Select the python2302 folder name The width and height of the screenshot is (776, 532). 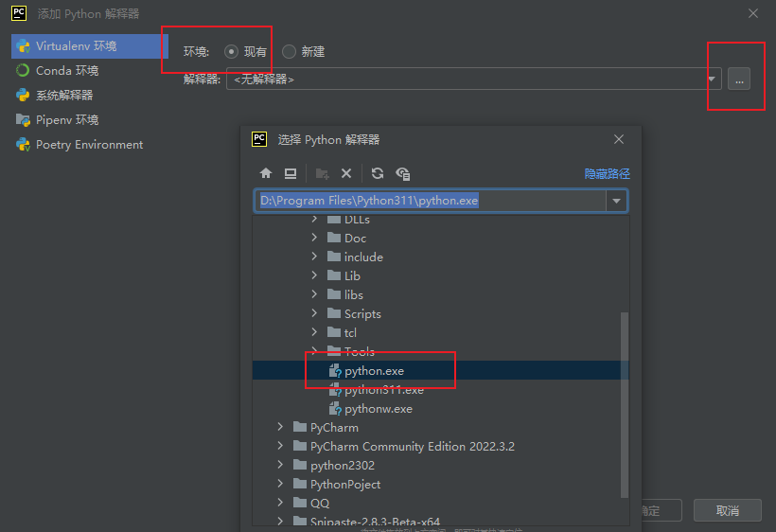343,465
